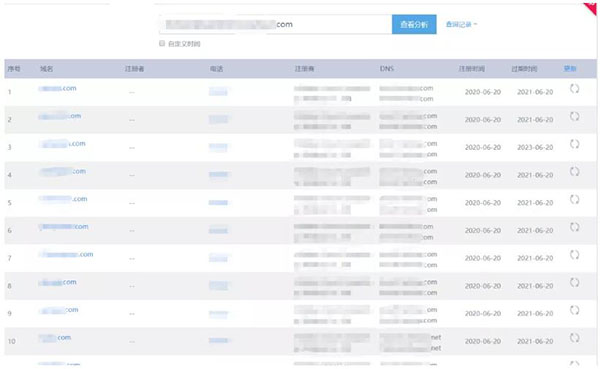Click the domain search input field
Image resolution: width=600 pixels, height=369 pixels.
[x=276, y=24]
